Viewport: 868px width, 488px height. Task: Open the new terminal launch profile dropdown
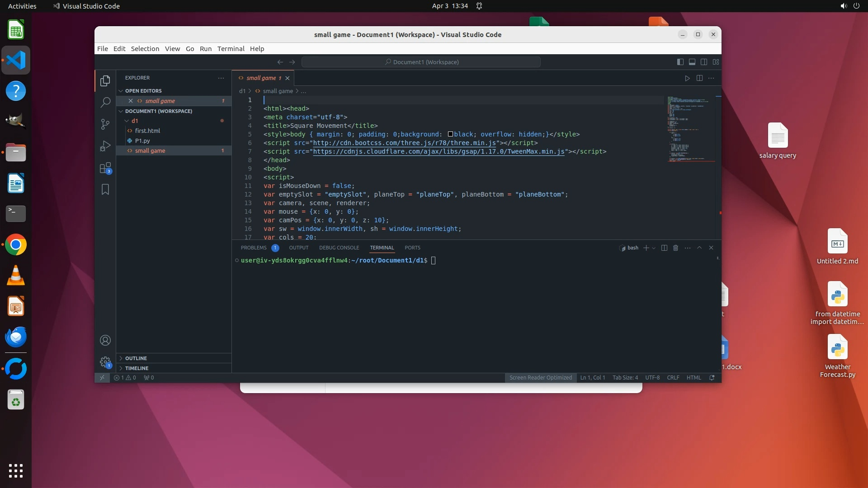pos(654,248)
